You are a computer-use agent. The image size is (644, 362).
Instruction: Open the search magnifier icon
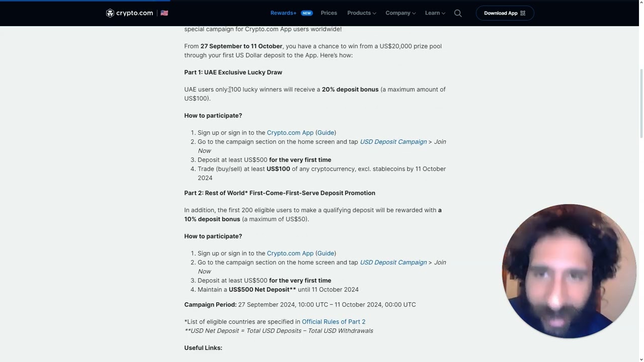point(458,13)
